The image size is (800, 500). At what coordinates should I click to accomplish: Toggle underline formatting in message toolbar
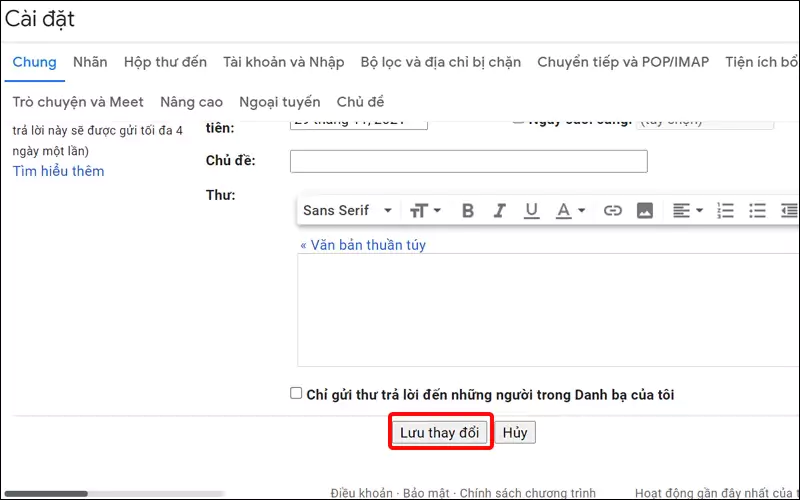531,210
